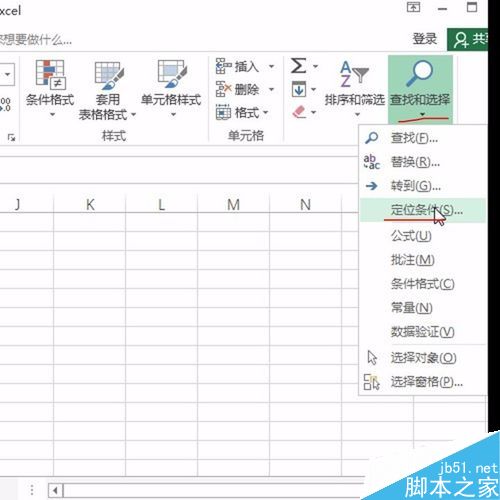This screenshot has height=500, width=500.
Task: Click the sheet tab splitter dots
Action: click(32, 490)
